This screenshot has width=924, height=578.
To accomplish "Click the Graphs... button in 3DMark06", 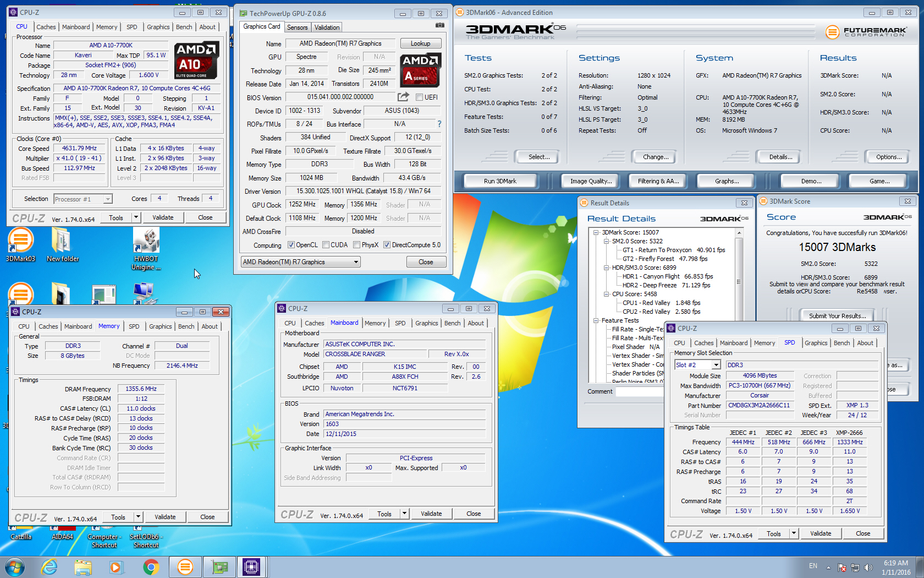I will tap(727, 181).
